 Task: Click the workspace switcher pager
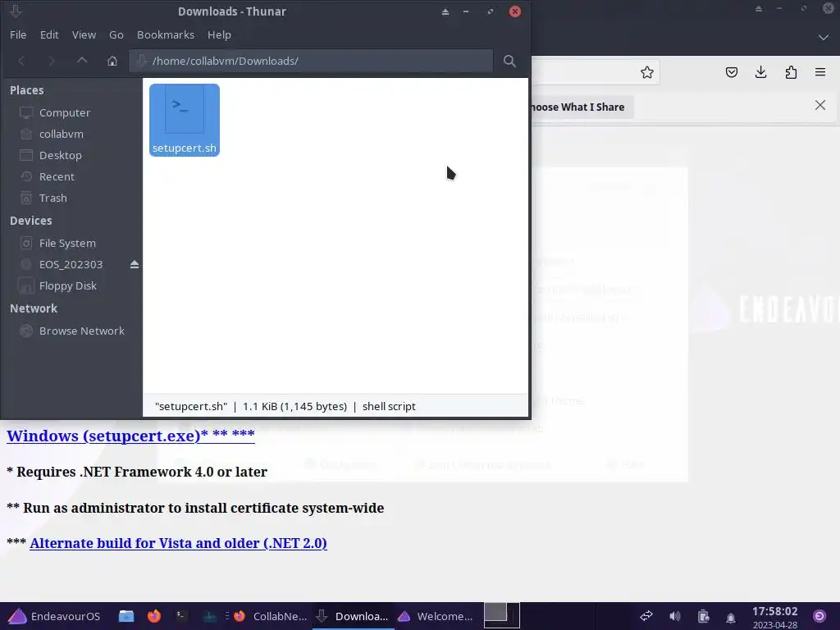pyautogui.click(x=501, y=615)
